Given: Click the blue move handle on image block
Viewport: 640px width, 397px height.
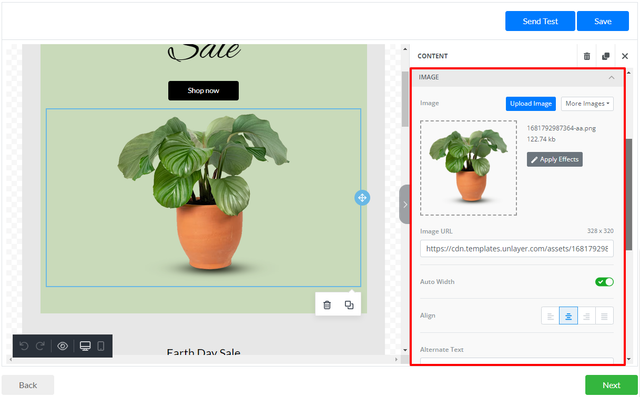Looking at the screenshot, I should coord(362,198).
